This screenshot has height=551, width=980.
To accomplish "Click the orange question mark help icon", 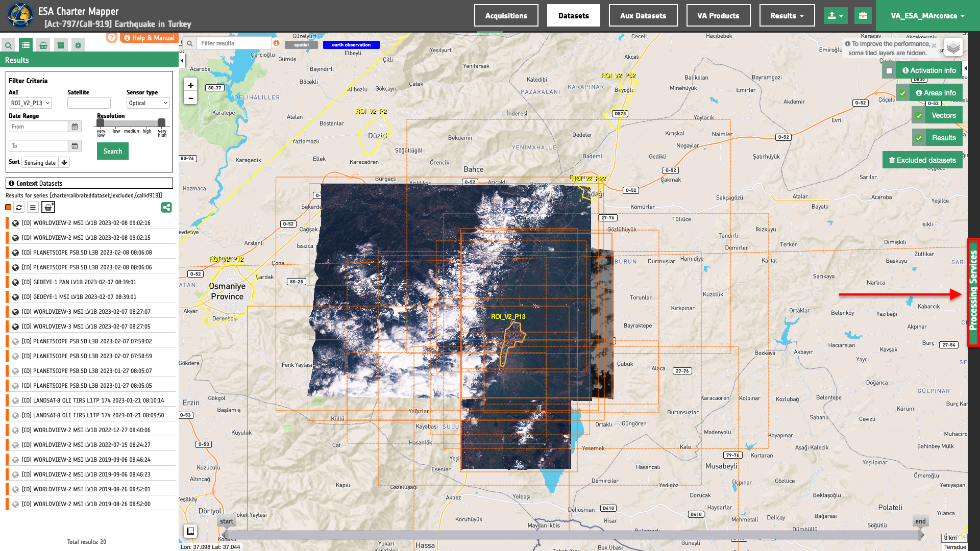I will (112, 37).
